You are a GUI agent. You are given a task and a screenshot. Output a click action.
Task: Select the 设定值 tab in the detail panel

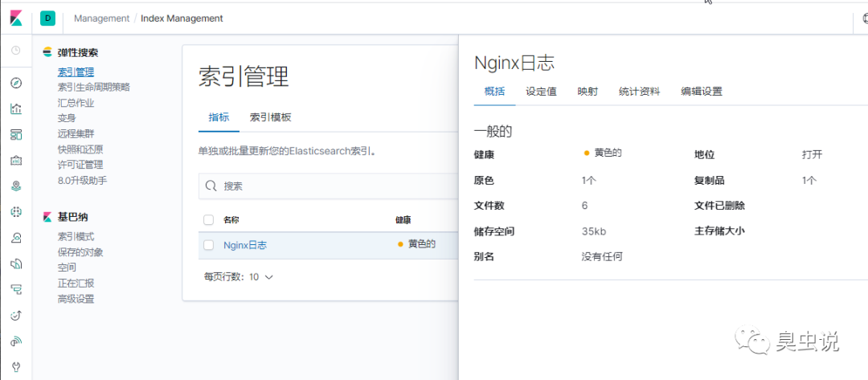[541, 92]
